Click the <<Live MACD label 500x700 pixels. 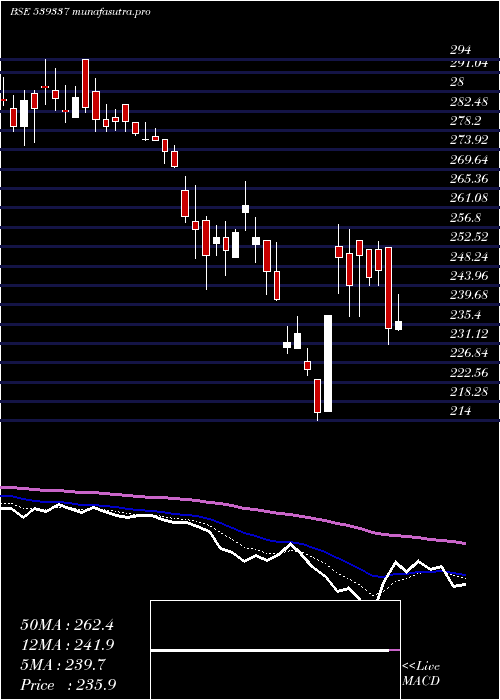click(421, 674)
